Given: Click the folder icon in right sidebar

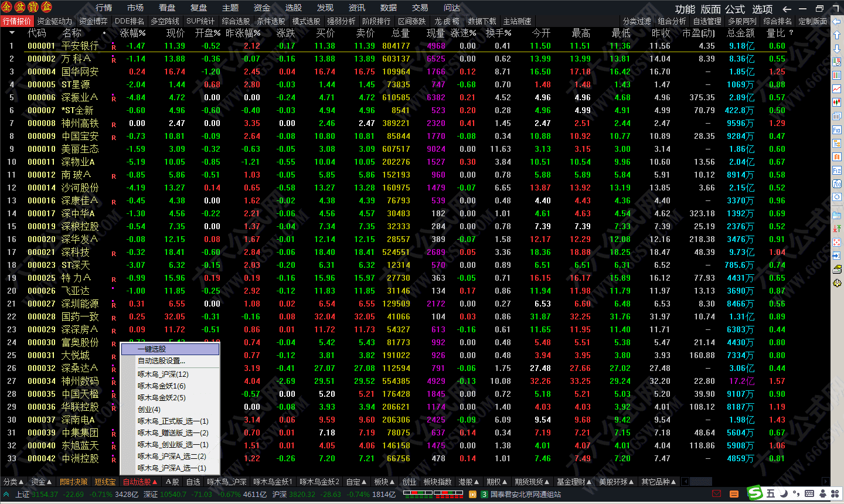Looking at the screenshot, I should point(837,215).
